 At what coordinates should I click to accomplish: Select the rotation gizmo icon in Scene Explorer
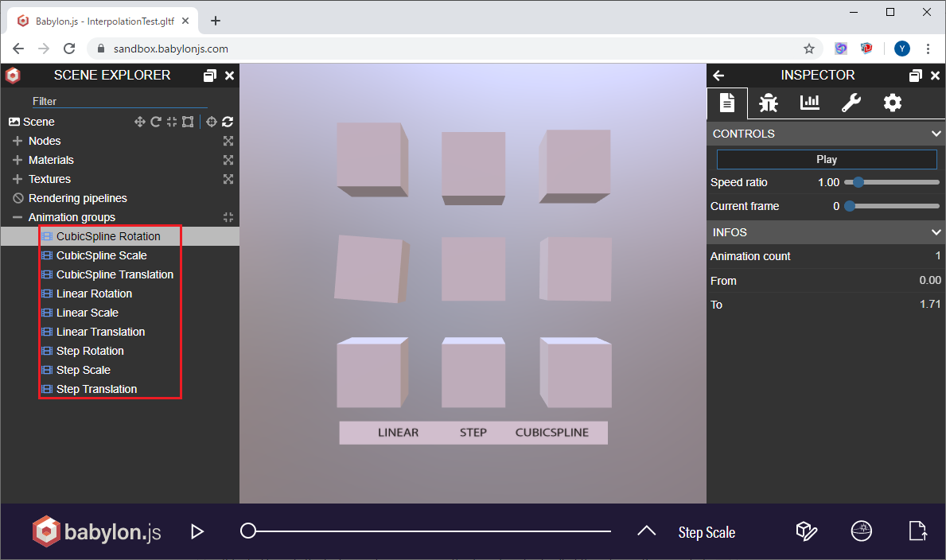coord(156,121)
